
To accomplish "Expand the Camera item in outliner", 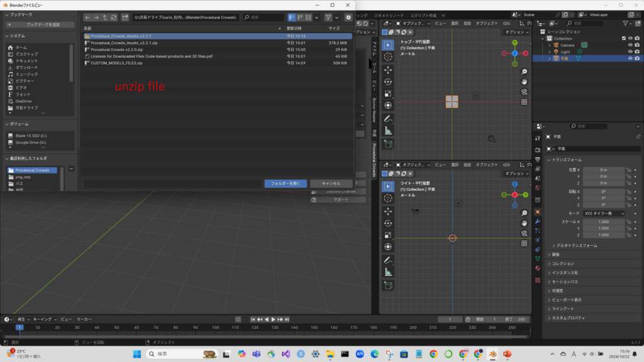I will (x=549, y=45).
